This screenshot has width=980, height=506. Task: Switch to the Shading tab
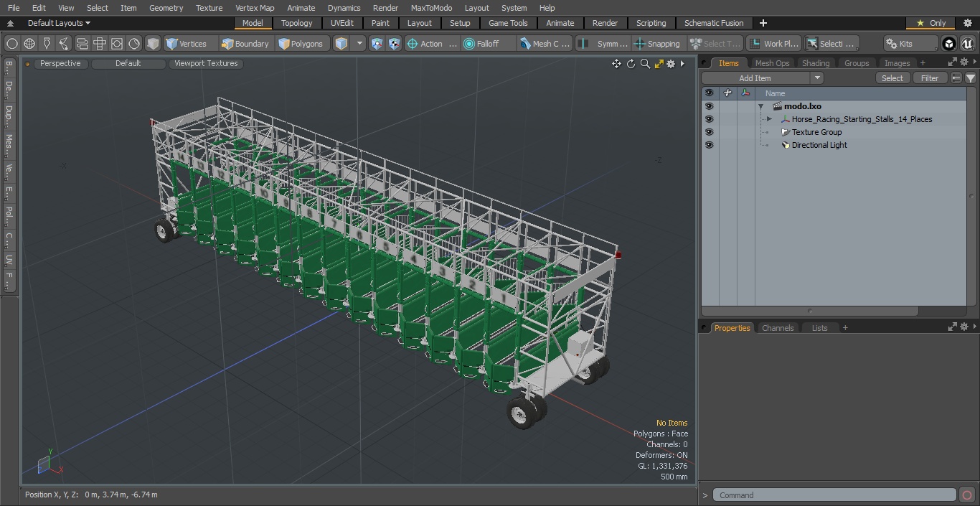815,63
